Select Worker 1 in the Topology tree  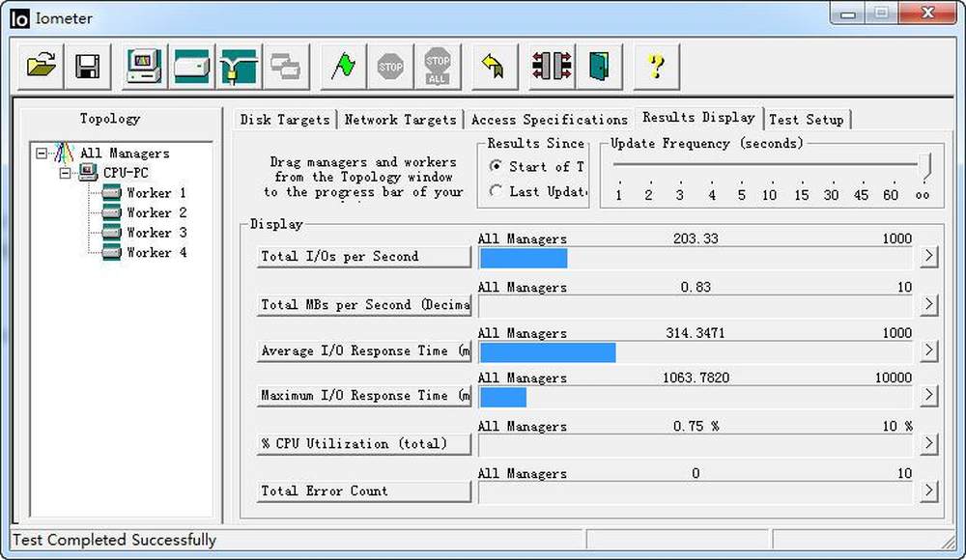156,193
